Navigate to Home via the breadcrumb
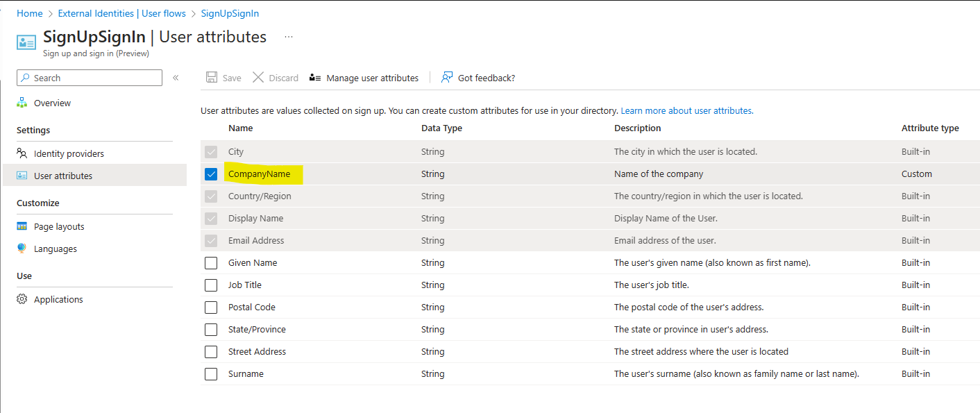The image size is (980, 413). pos(29,12)
